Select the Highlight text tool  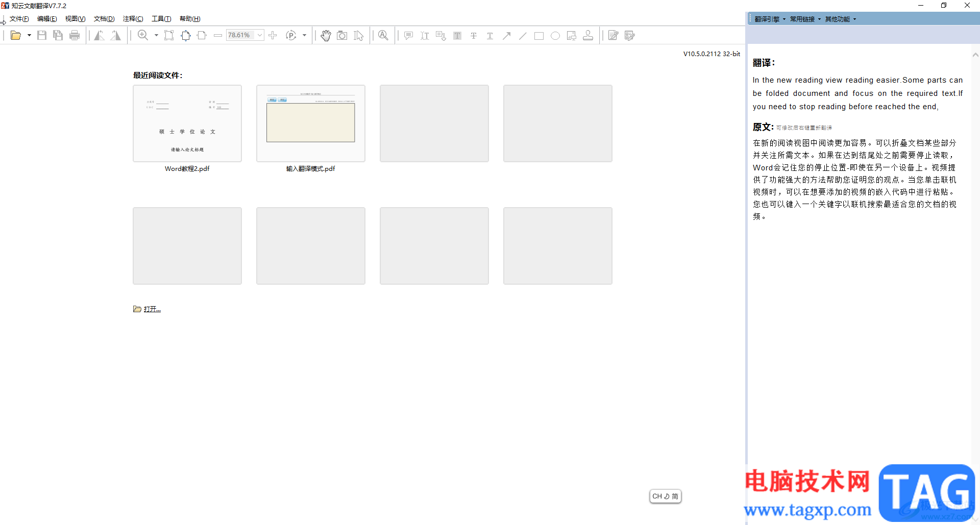click(x=457, y=35)
